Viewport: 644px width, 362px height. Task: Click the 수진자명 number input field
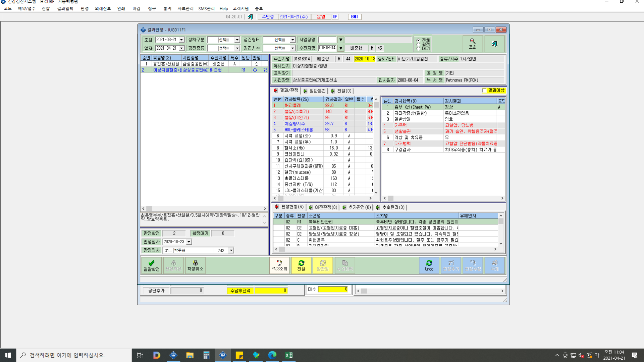pyautogui.click(x=327, y=48)
